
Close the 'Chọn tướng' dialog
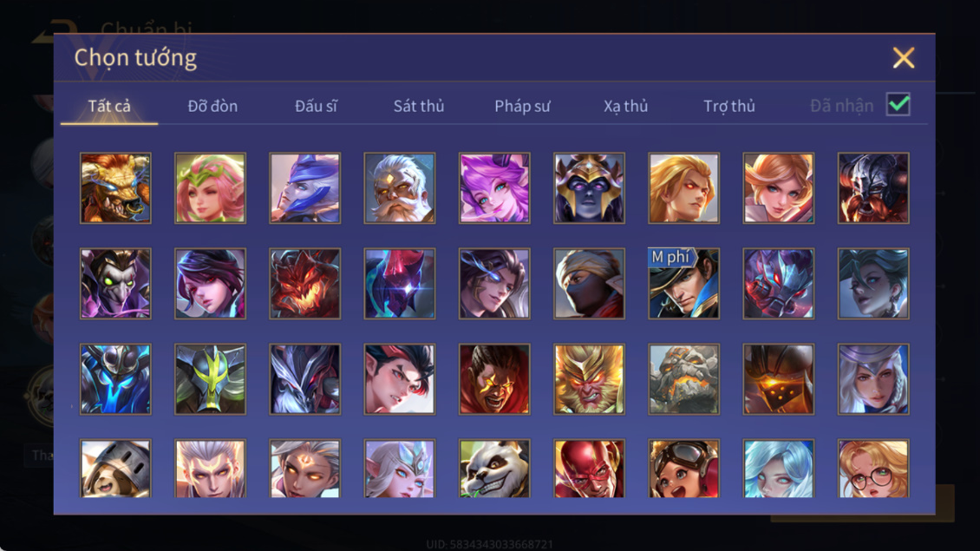(x=903, y=57)
